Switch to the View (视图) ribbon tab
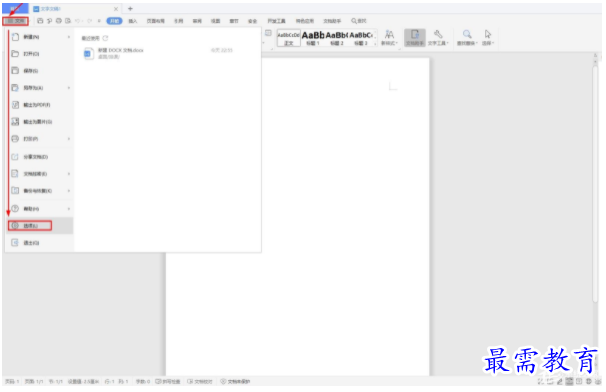 [x=215, y=21]
